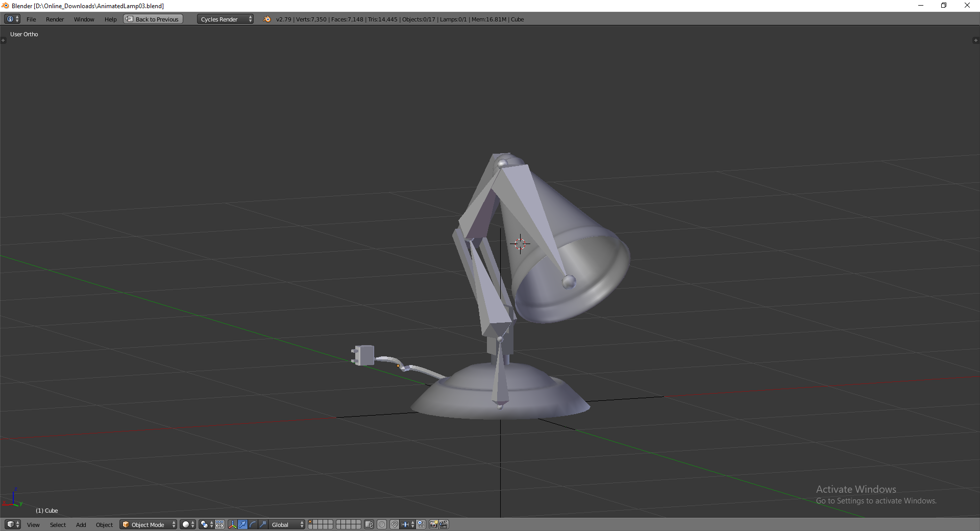Open the viewport shading selector
Viewport: 980px width, 531px height.
(x=188, y=524)
